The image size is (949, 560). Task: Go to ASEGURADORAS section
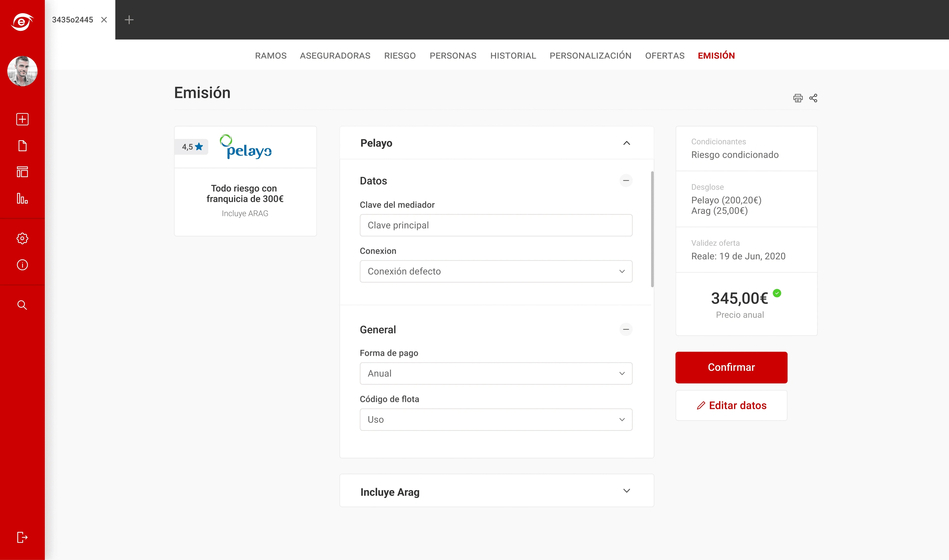coord(335,56)
